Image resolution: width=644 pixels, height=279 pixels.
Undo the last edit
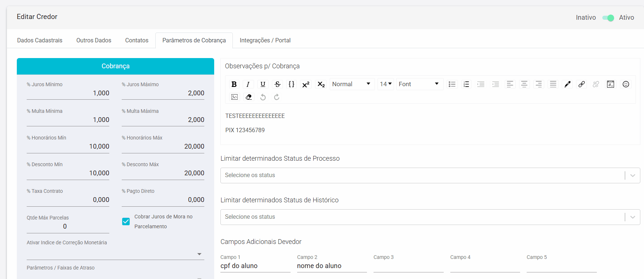tap(263, 97)
